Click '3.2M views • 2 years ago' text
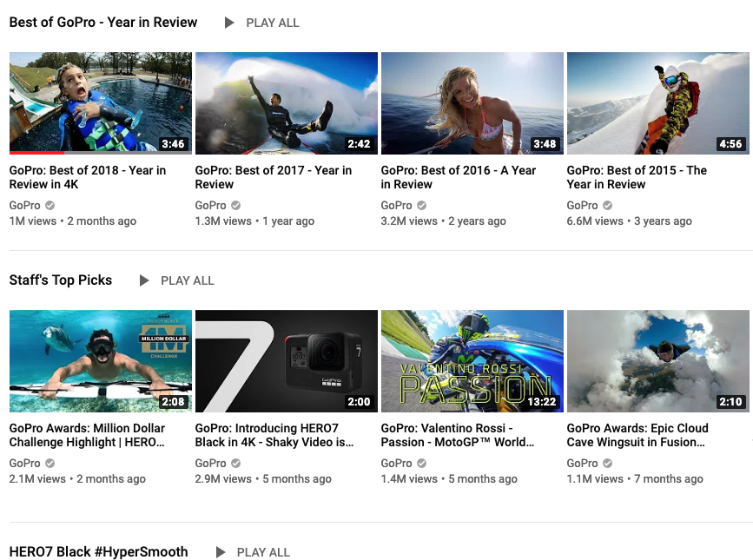753x560 pixels. point(444,221)
